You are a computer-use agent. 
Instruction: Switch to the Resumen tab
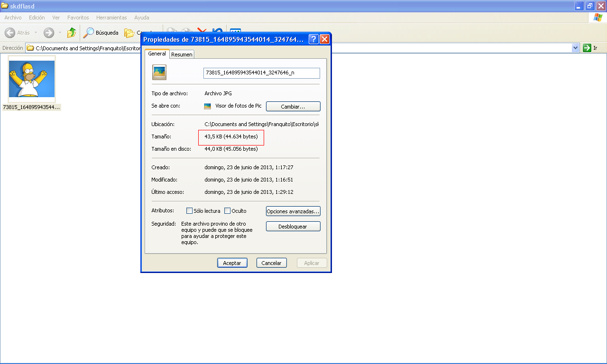click(182, 55)
